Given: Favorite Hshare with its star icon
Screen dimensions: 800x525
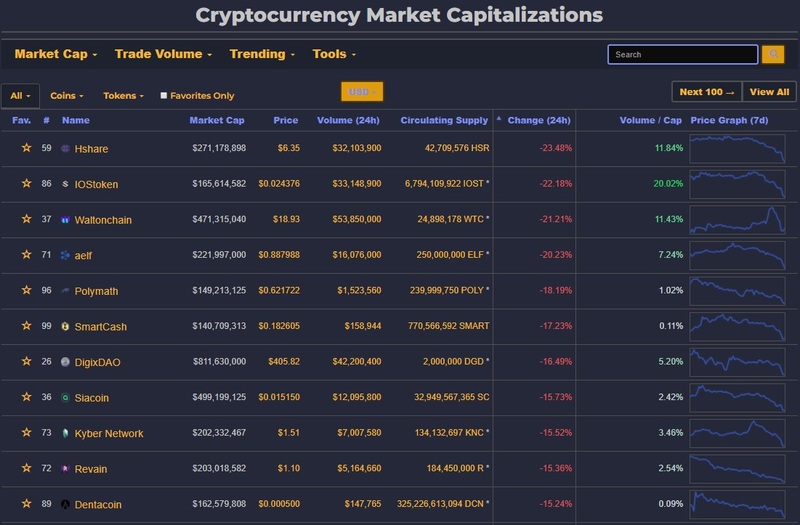Looking at the screenshot, I should pyautogui.click(x=26, y=148).
